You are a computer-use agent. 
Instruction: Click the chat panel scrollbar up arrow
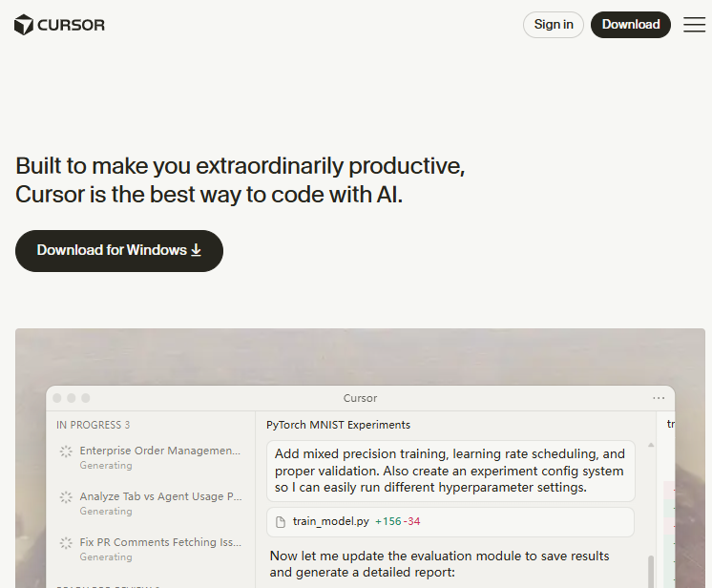point(652,446)
